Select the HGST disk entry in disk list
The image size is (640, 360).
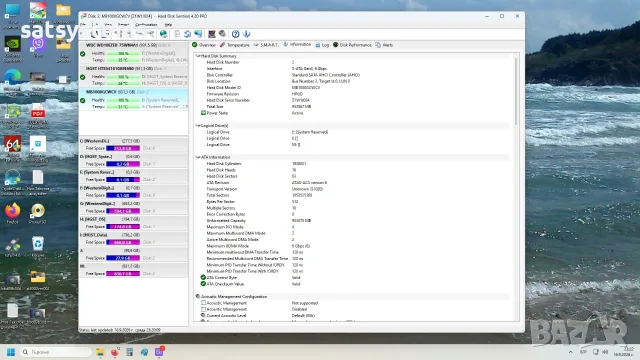[x=133, y=76]
